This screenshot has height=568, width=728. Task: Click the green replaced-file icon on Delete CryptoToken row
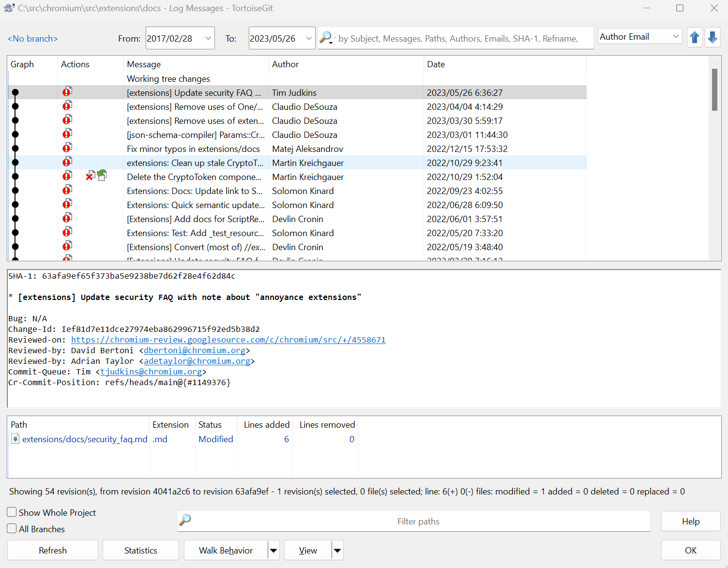pos(102,175)
